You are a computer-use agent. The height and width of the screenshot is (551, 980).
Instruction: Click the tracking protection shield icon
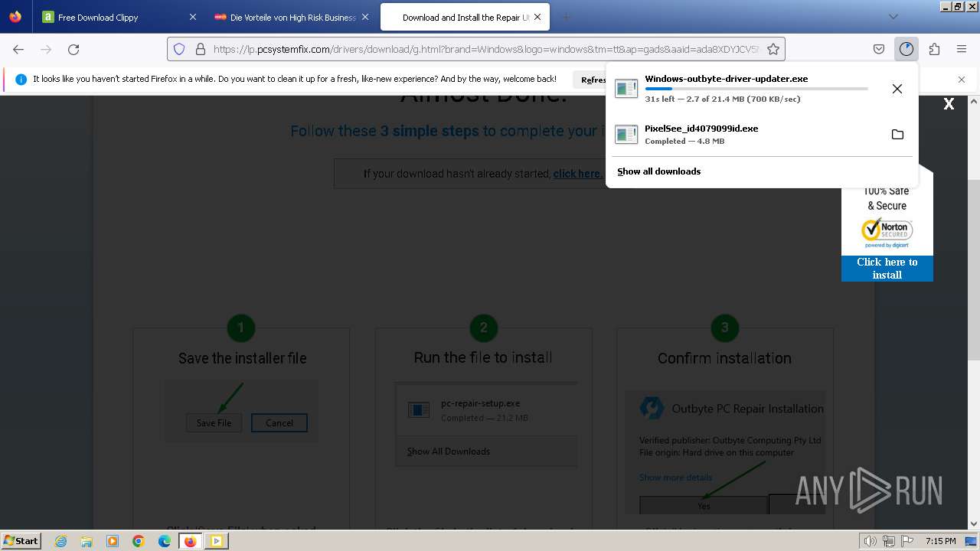[x=179, y=49]
